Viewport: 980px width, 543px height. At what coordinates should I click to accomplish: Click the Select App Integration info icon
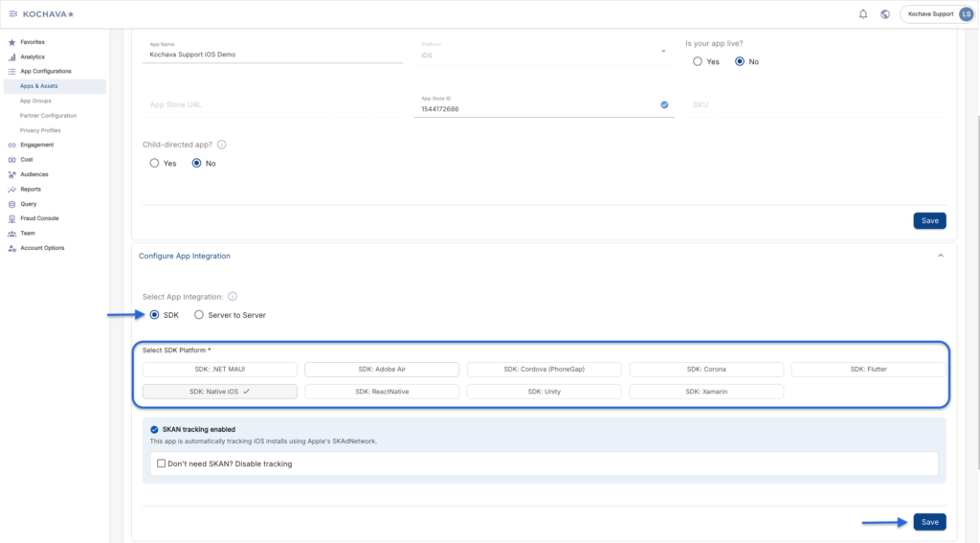point(233,297)
